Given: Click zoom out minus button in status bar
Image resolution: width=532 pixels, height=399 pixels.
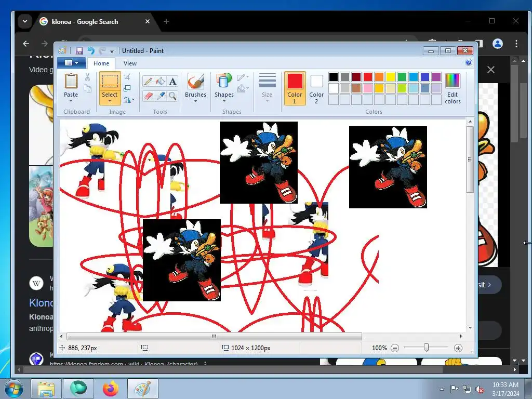Looking at the screenshot, I should [395, 348].
